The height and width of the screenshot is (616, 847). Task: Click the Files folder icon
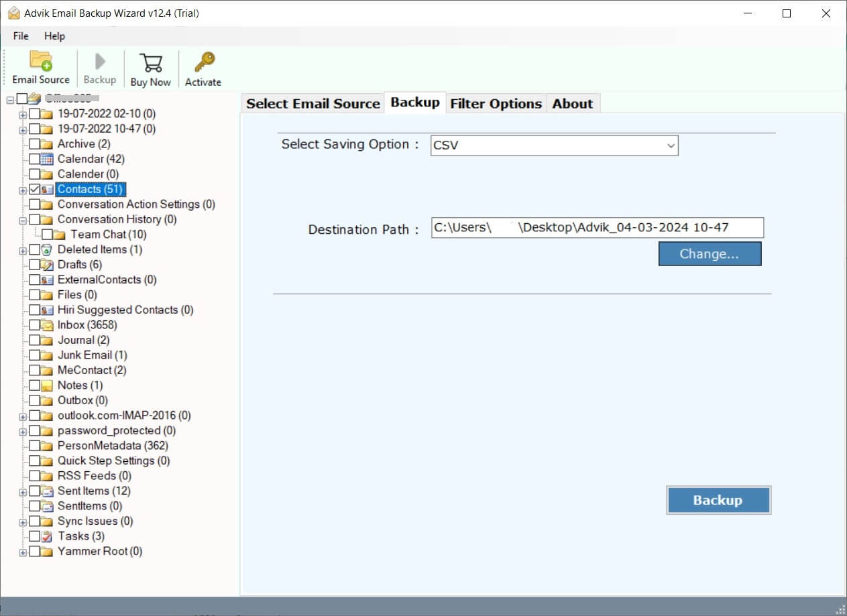tap(47, 295)
